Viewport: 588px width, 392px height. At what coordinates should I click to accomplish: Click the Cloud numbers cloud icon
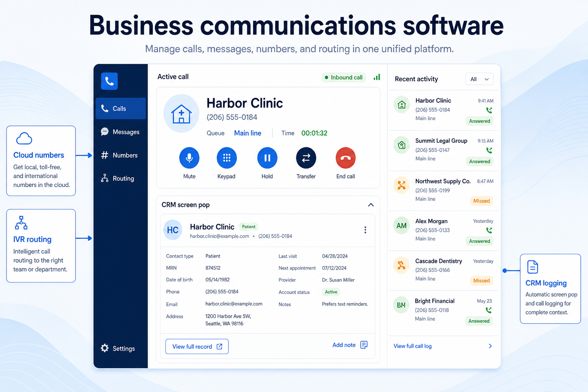point(24,139)
